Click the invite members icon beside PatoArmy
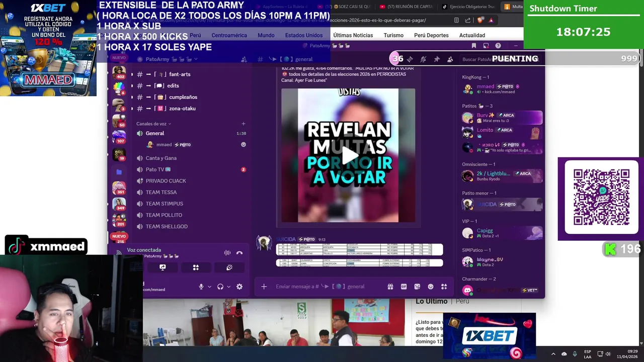644x362 pixels. click(x=244, y=59)
